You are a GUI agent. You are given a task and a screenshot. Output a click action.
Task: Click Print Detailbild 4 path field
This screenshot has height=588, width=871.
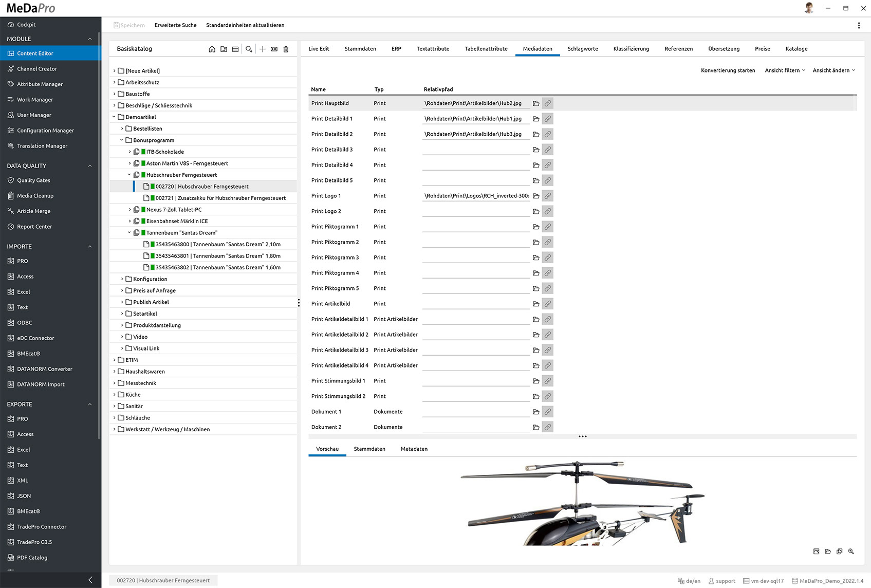[x=476, y=165]
